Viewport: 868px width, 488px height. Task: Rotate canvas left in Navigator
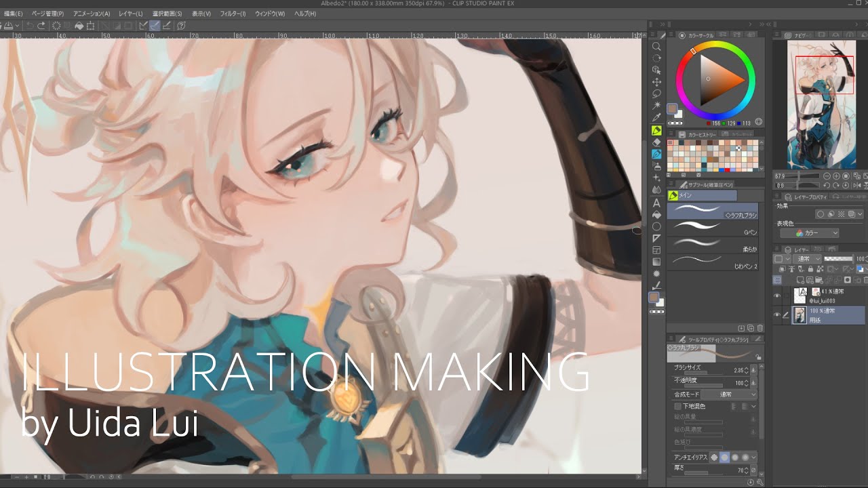pos(826,185)
